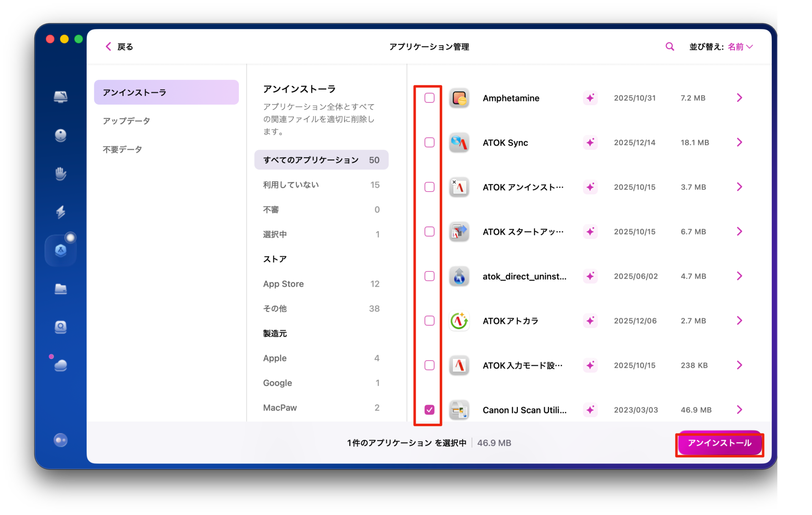This screenshot has width=812, height=515.
Task: Switch to the アップデータ tab
Action: (126, 121)
